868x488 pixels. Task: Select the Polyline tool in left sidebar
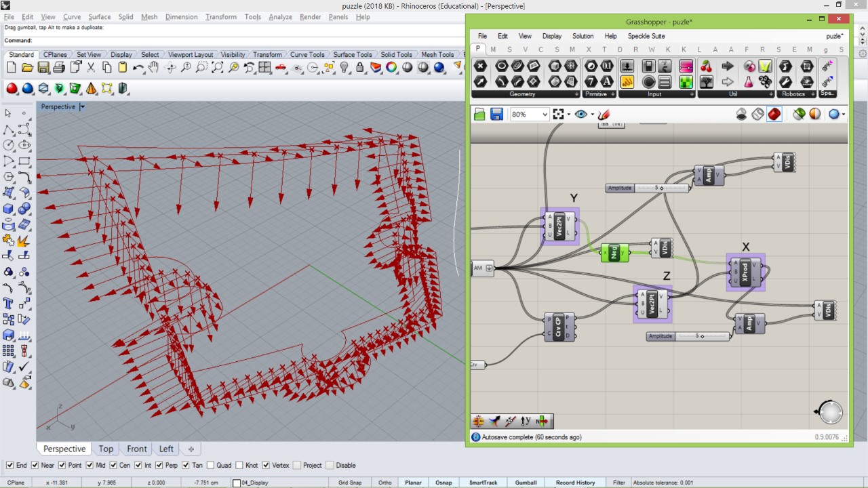point(9,129)
